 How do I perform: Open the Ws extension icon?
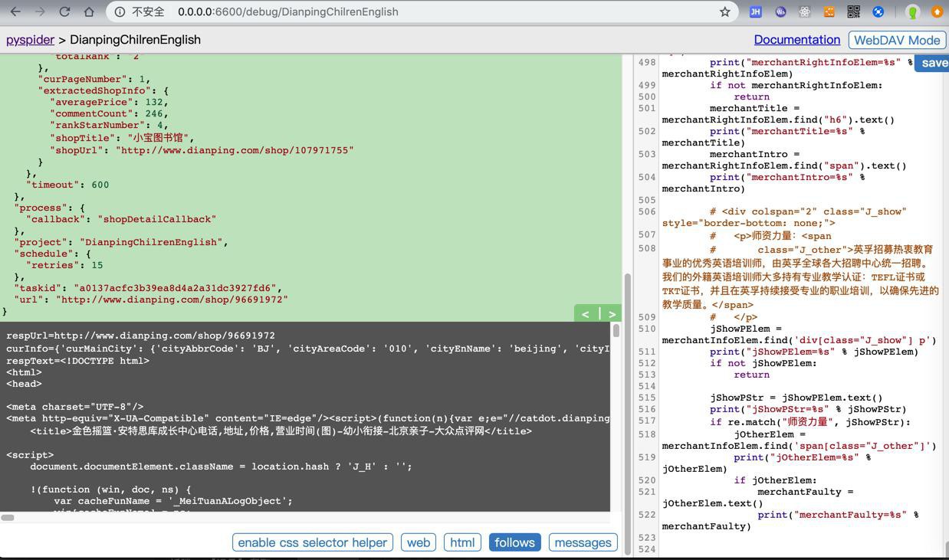point(780,11)
